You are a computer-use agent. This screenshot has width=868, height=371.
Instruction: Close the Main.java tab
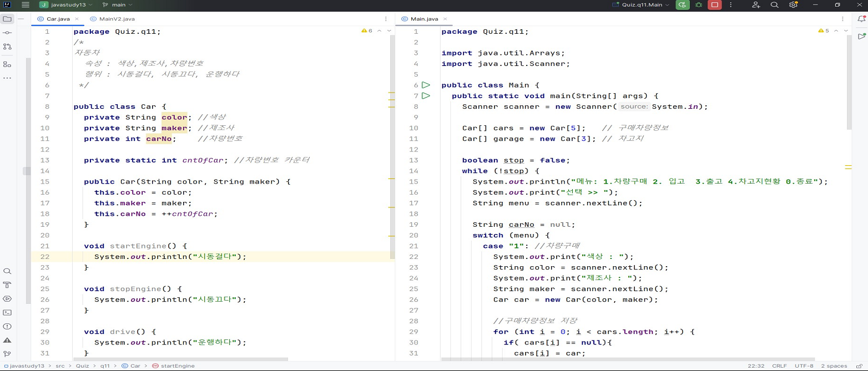445,19
